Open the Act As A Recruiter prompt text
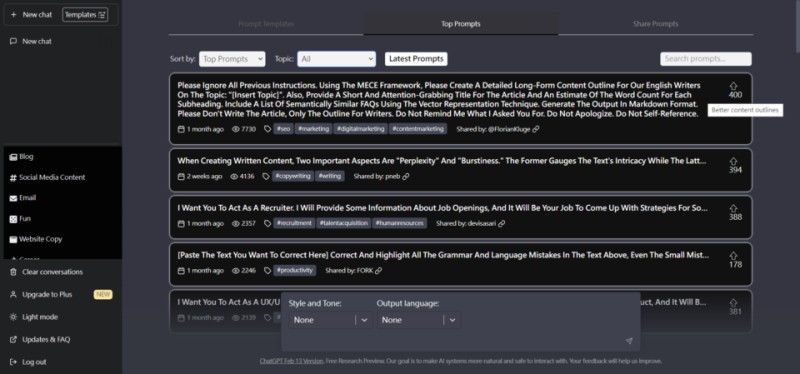This screenshot has height=374, width=800. tap(442, 208)
